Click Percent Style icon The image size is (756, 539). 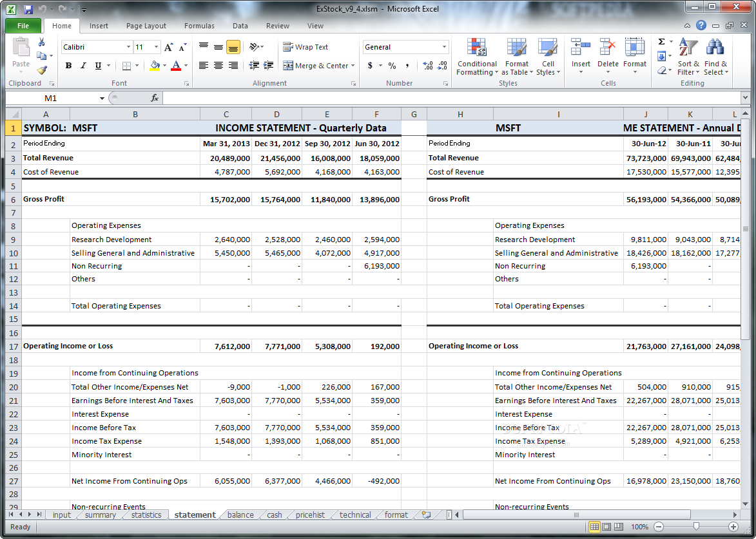point(392,66)
